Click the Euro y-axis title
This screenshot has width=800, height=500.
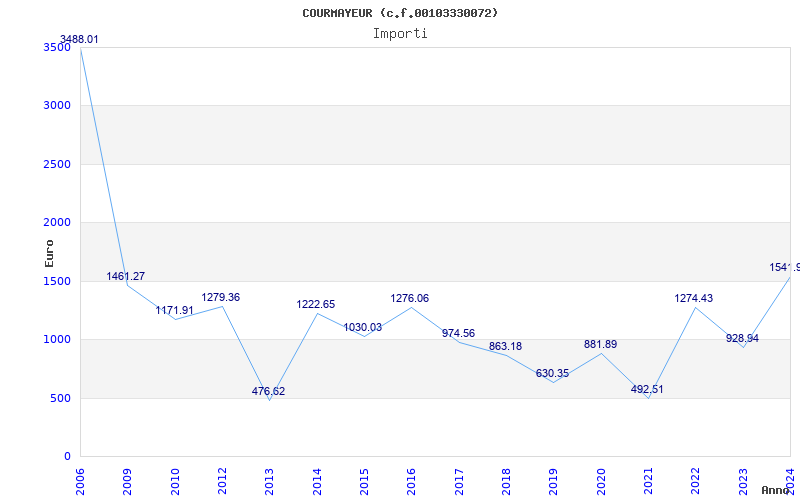[x=49, y=252]
